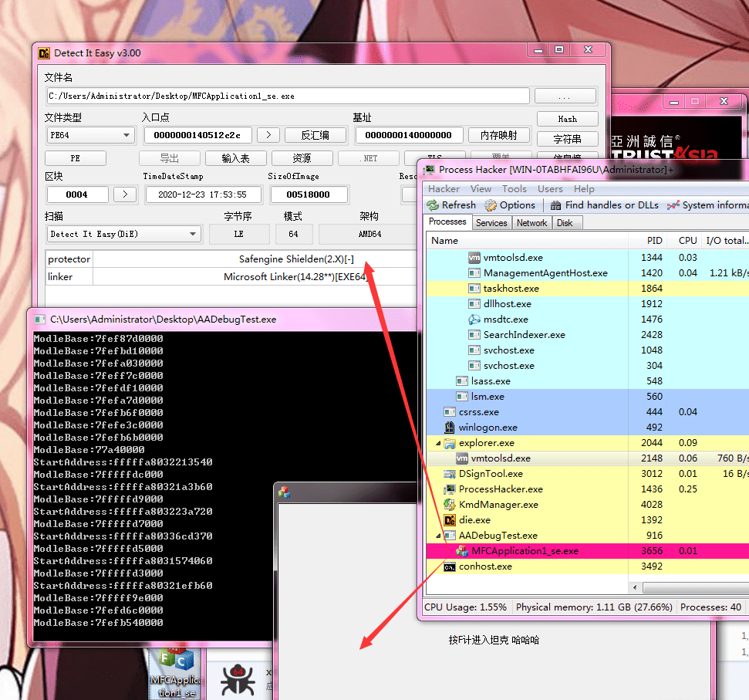This screenshot has height=700, width=749.
Task: Click the 内存映射 memory map button
Action: 499,135
